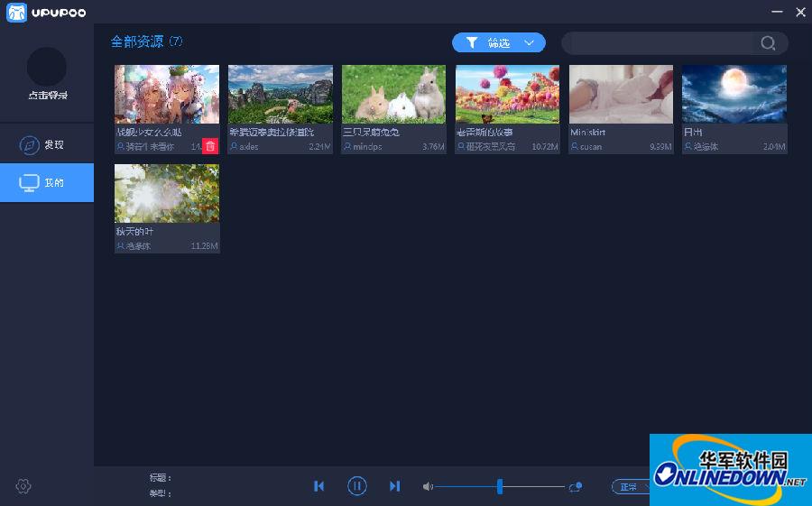The height and width of the screenshot is (506, 812).
Task: Click the profile avatar circle
Action: tap(47, 67)
